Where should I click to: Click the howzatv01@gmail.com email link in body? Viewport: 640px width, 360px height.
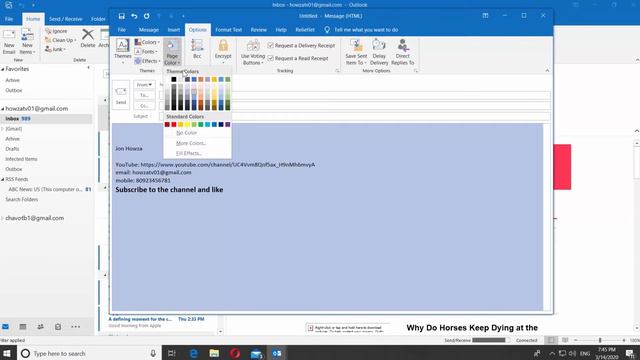[162, 172]
